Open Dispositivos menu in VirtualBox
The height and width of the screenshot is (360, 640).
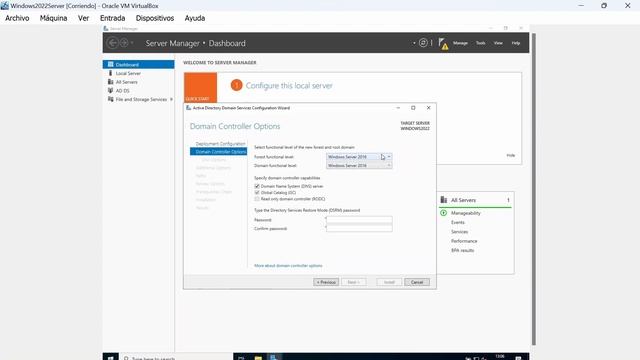coord(155,18)
